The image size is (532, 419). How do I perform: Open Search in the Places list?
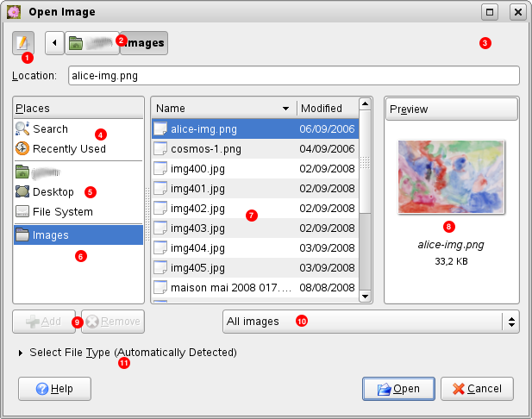(x=78, y=129)
